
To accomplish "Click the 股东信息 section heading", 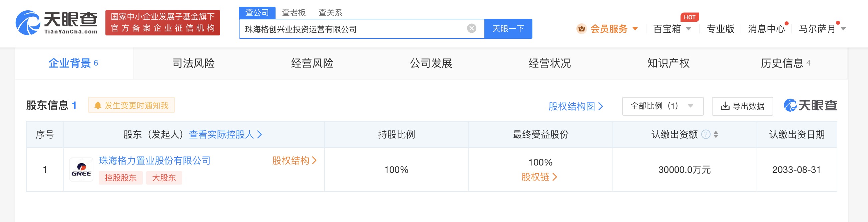I will (x=47, y=105).
